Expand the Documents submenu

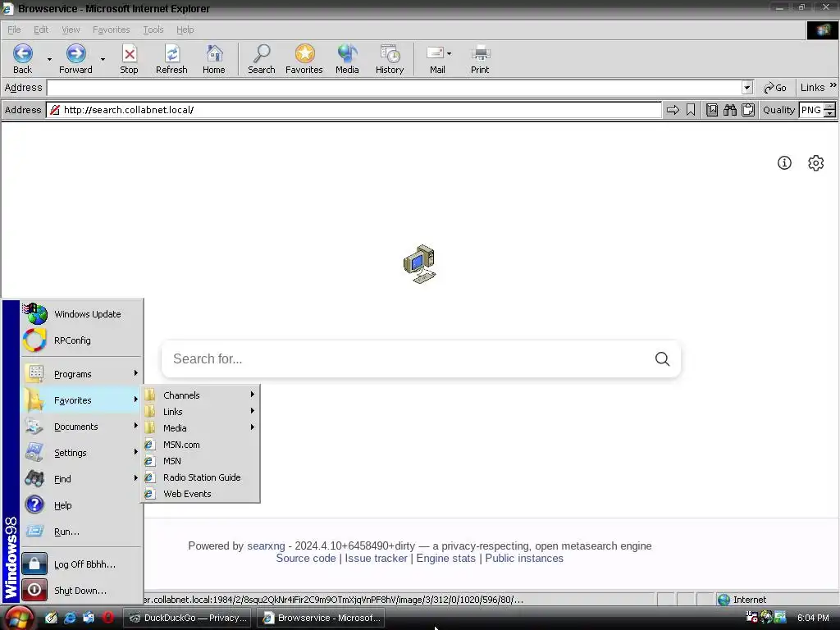pyautogui.click(x=81, y=427)
